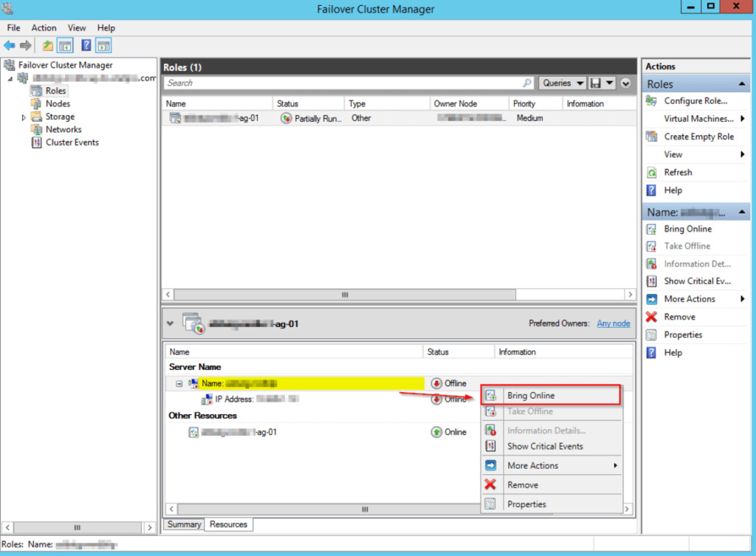Choose Bring Online in context menu
This screenshot has width=756, height=556.
click(x=551, y=396)
